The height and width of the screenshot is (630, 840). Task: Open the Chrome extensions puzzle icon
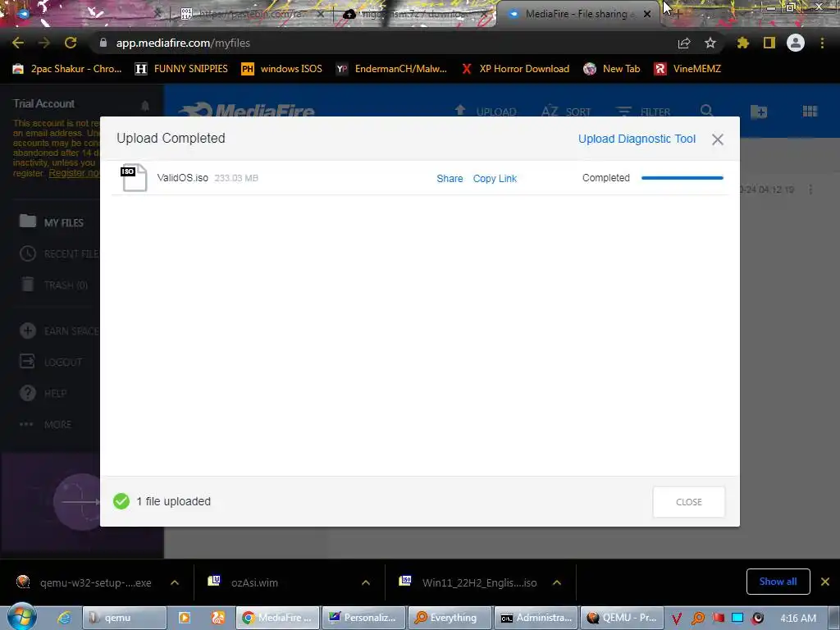click(x=742, y=43)
